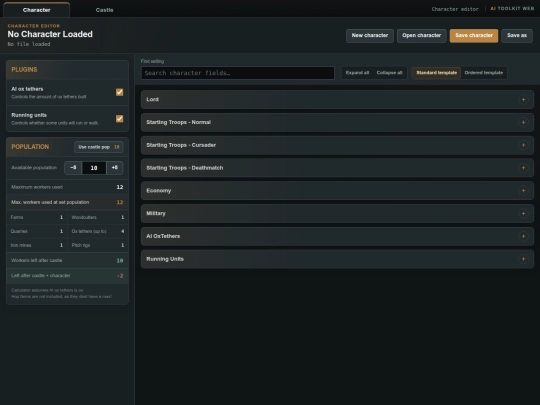The image size is (540, 405).
Task: Click the Open character button
Action: click(x=422, y=35)
